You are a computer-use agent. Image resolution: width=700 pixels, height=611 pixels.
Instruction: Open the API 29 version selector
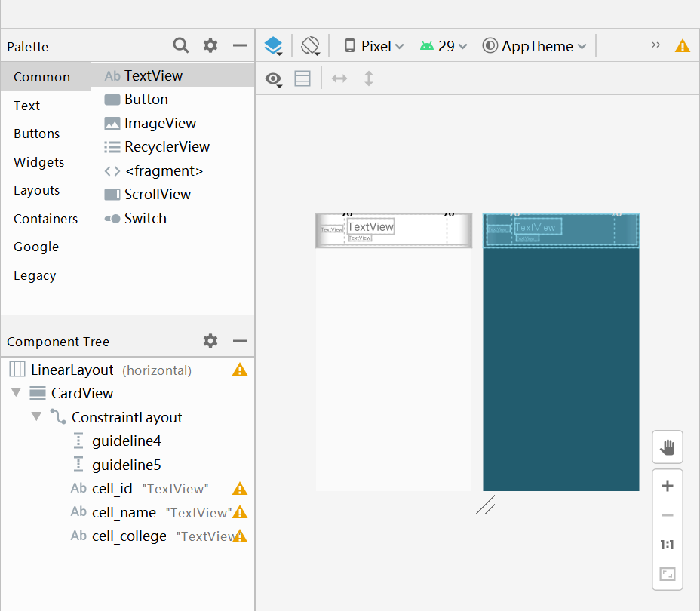click(444, 45)
